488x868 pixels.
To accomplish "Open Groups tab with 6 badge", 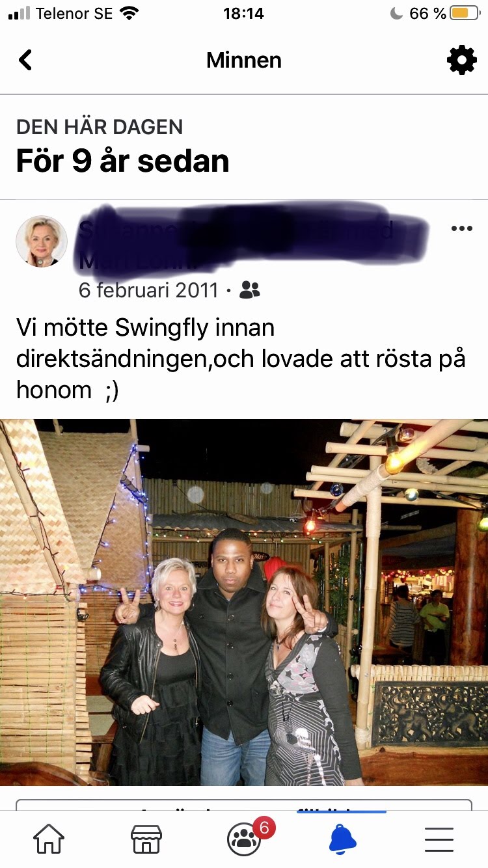I will click(x=244, y=839).
